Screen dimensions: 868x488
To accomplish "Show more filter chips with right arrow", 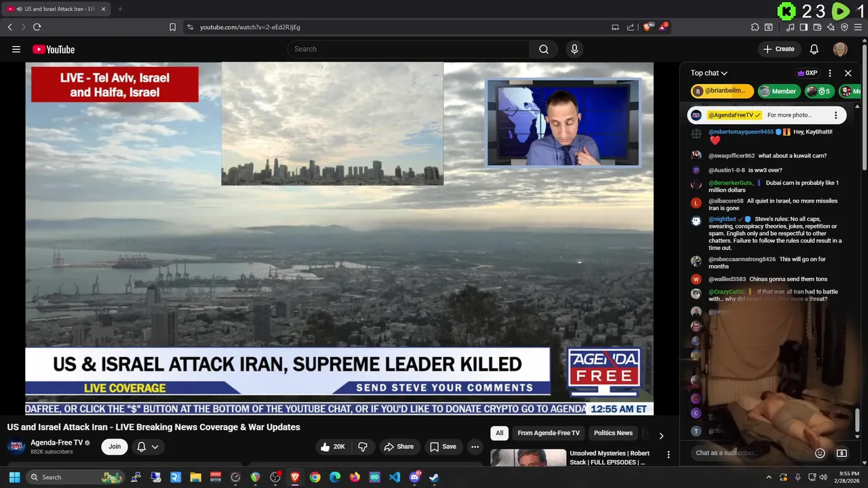I will coord(661,435).
